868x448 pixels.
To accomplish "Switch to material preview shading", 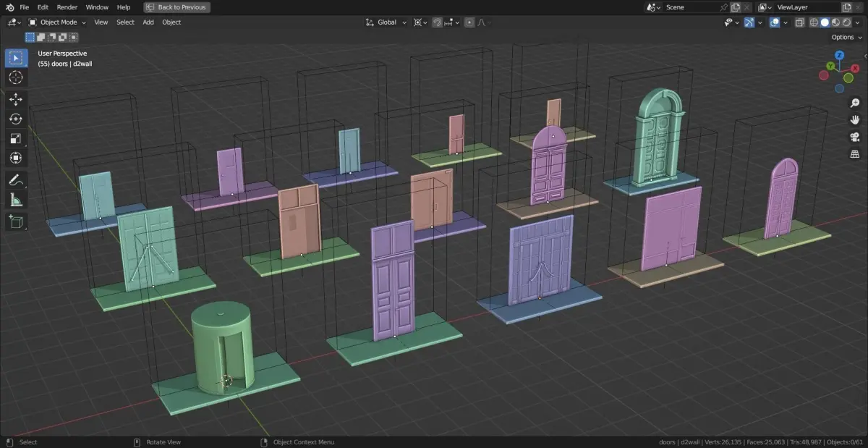I will pos(835,22).
